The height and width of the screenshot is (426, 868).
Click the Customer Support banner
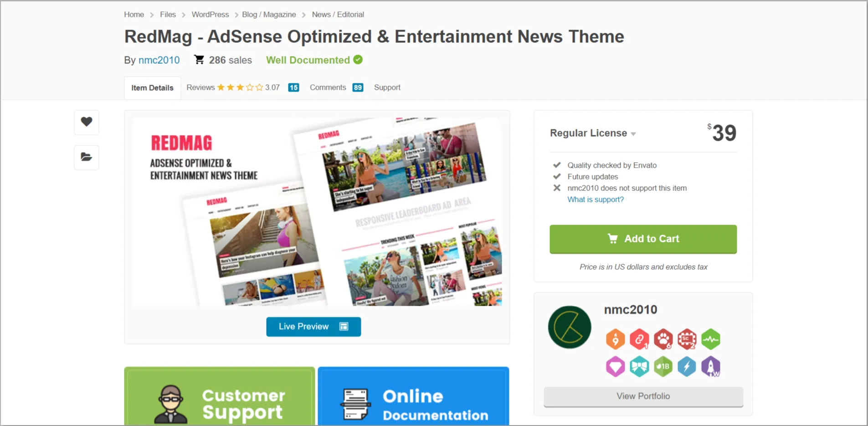(x=220, y=396)
